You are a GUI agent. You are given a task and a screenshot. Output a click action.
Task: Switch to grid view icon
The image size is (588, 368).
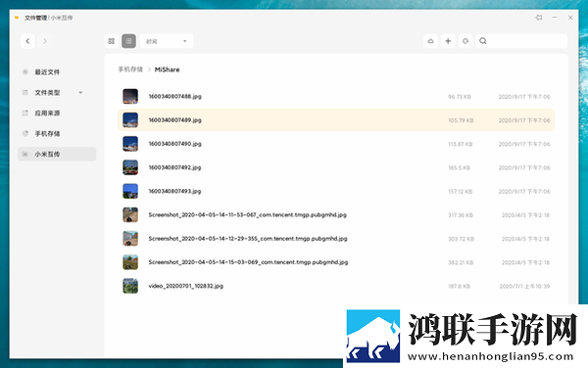click(112, 41)
